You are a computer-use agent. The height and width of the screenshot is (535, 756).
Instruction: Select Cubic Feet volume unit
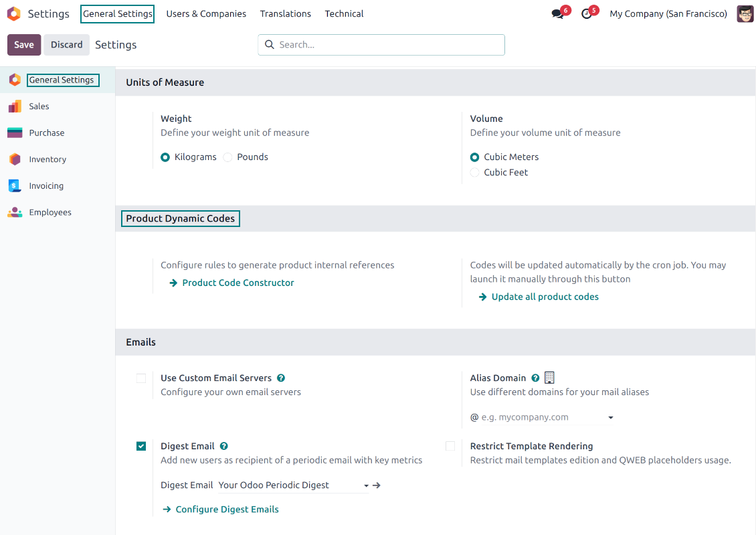475,173
